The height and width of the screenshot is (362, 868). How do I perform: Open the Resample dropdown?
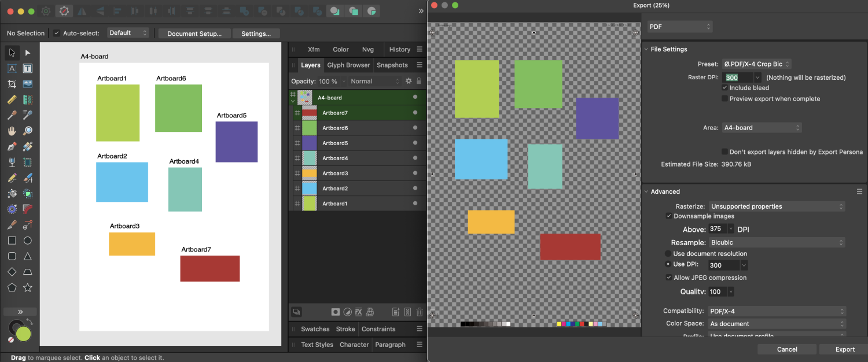pyautogui.click(x=777, y=242)
